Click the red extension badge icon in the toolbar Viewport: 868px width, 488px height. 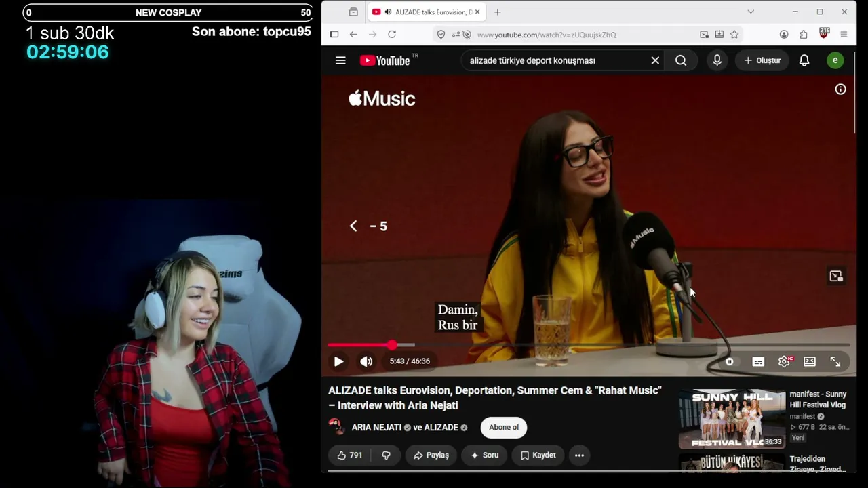pos(825,34)
